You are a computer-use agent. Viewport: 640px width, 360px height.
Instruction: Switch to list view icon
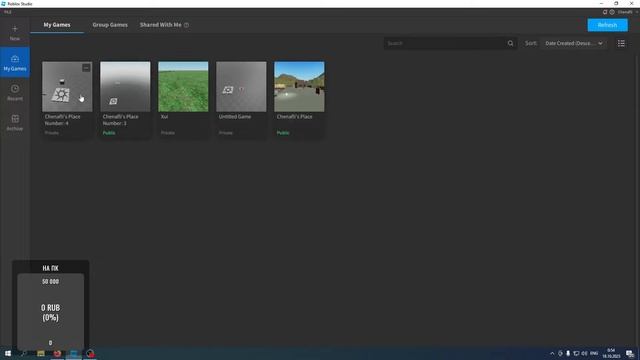tap(621, 43)
